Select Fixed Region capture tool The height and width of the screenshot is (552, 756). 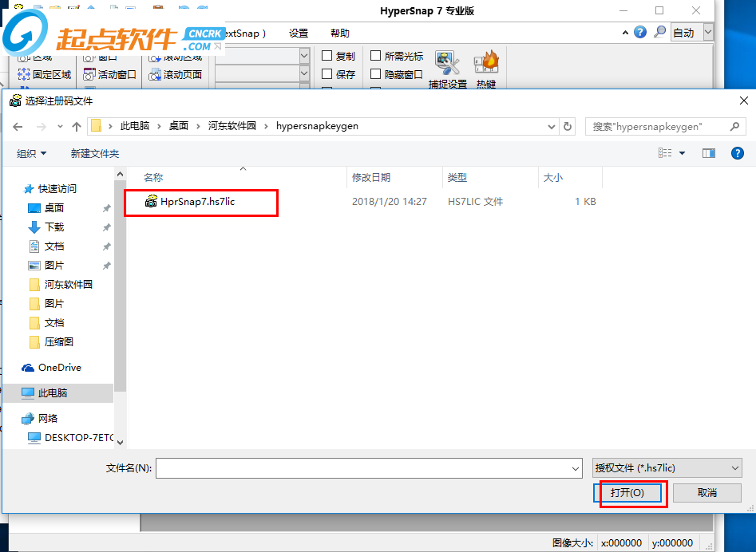[x=45, y=75]
